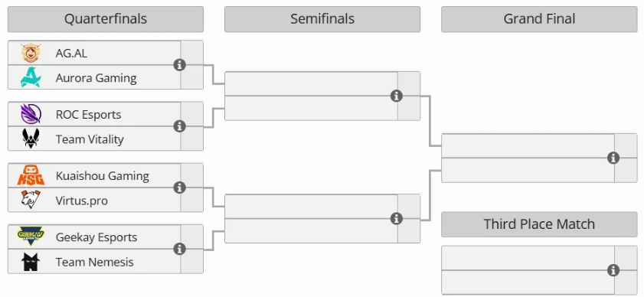This screenshot has height=297, width=644.
Task: Click the Third Place Match header
Action: pyautogui.click(x=539, y=224)
